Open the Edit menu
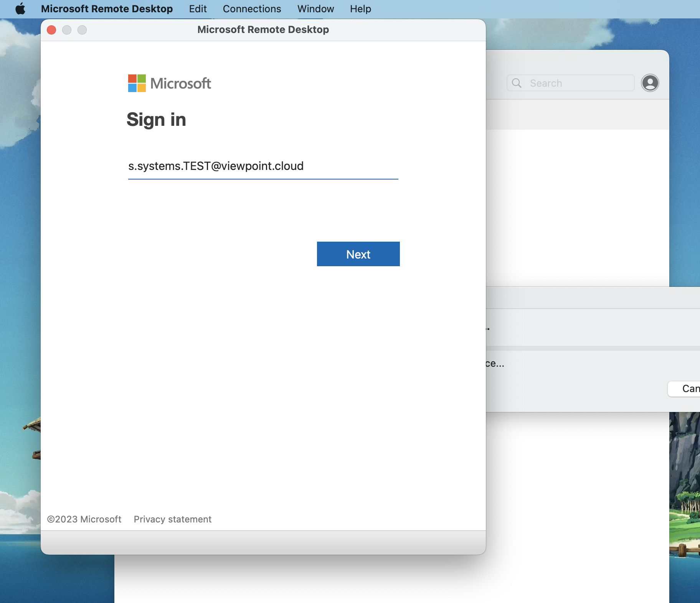Image resolution: width=700 pixels, height=603 pixels. point(198,9)
